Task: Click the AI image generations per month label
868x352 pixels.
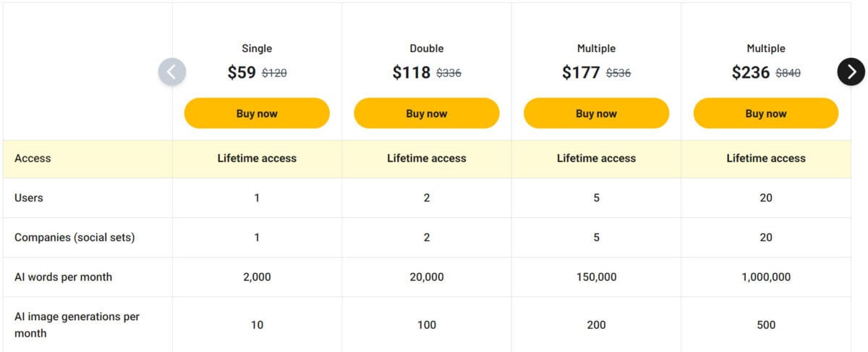Action: click(77, 325)
